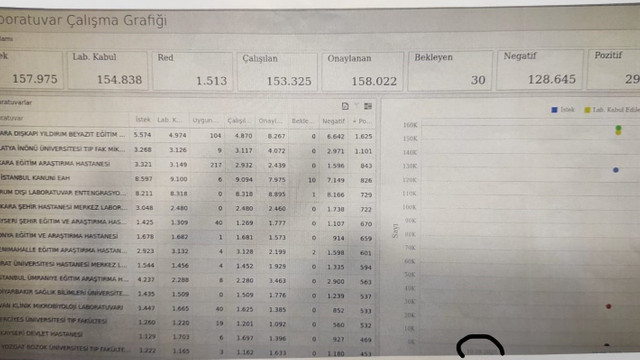This screenshot has width=640, height=360.
Task: Sort table by Negatif column header
Action: click(333, 121)
